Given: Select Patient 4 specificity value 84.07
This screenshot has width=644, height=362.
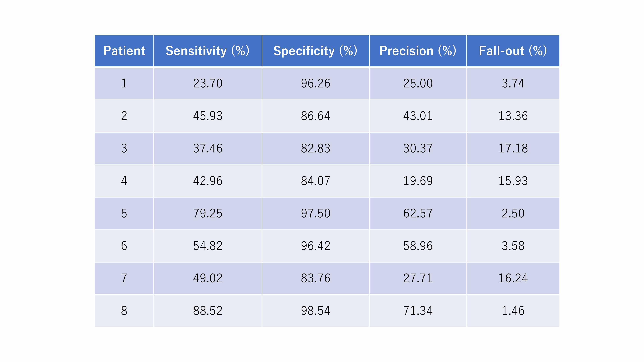Looking at the screenshot, I should (x=316, y=181).
